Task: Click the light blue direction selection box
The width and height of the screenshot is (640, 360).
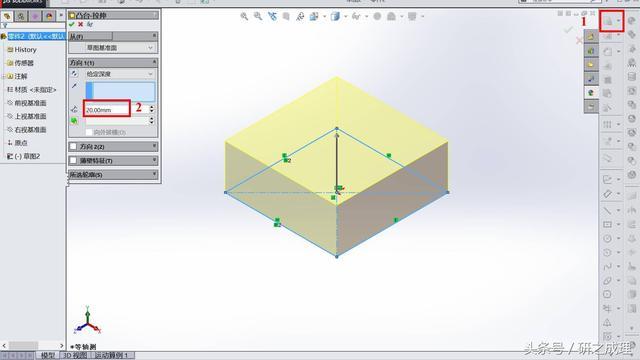Action: tap(120, 91)
